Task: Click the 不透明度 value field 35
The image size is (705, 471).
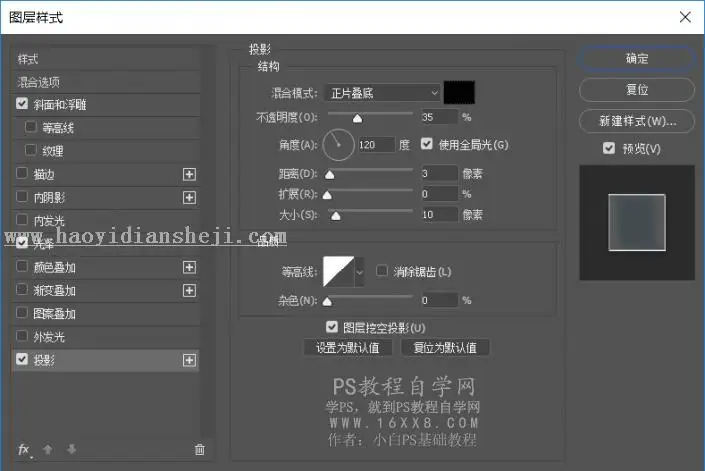Action: click(439, 117)
